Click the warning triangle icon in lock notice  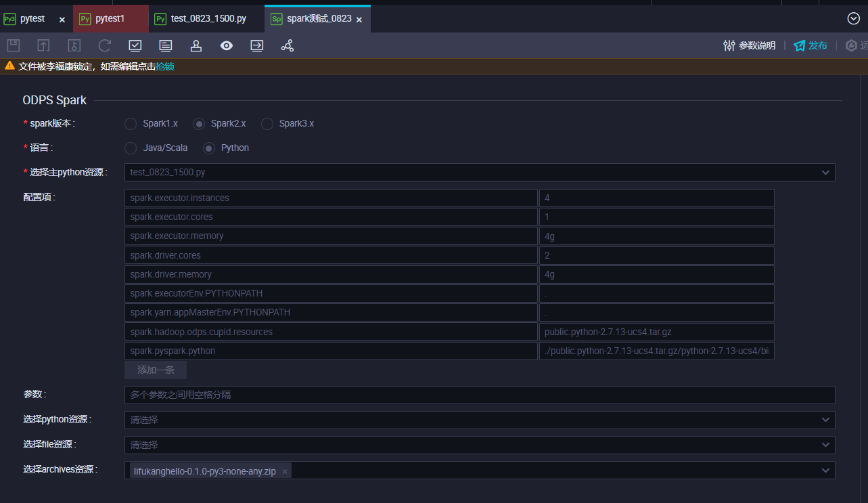tap(9, 66)
